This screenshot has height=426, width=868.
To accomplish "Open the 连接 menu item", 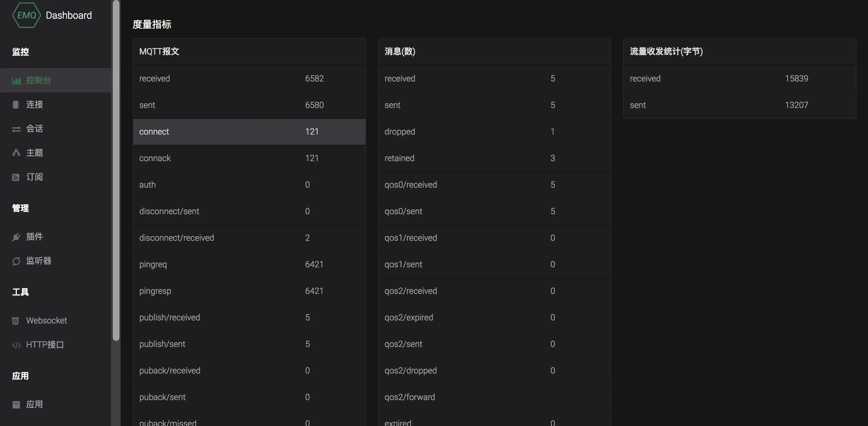I will pyautogui.click(x=34, y=104).
